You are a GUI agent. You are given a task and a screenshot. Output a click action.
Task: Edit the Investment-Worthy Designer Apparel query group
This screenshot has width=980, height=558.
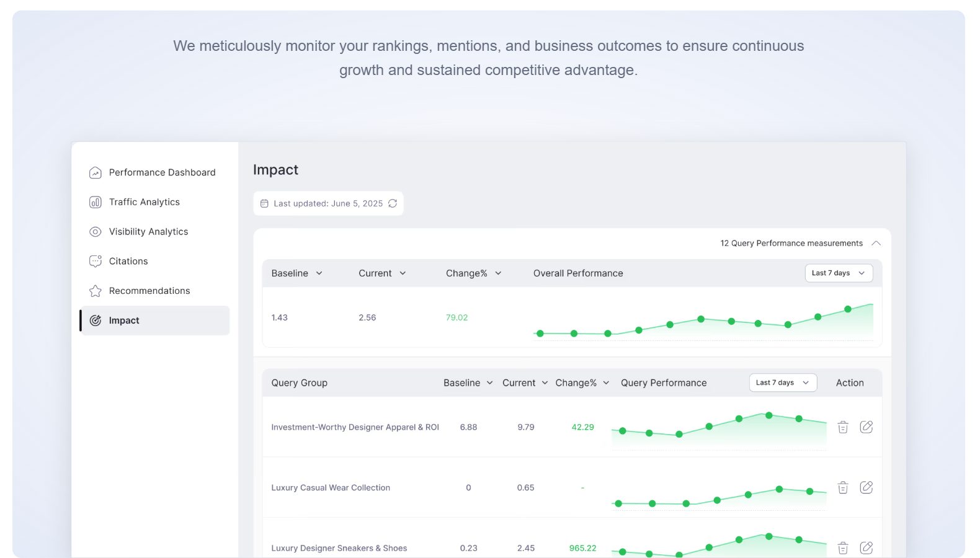tap(866, 427)
